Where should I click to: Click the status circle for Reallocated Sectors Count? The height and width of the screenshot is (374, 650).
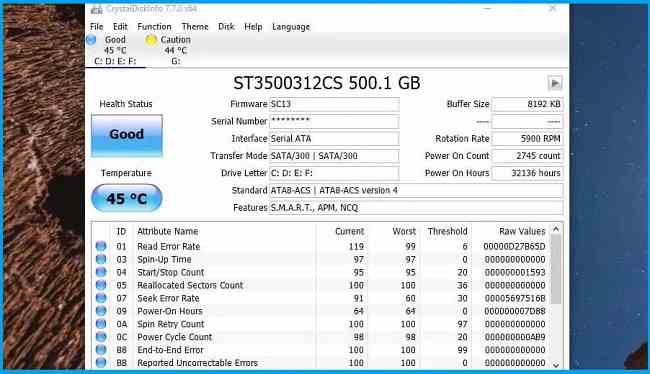point(101,285)
